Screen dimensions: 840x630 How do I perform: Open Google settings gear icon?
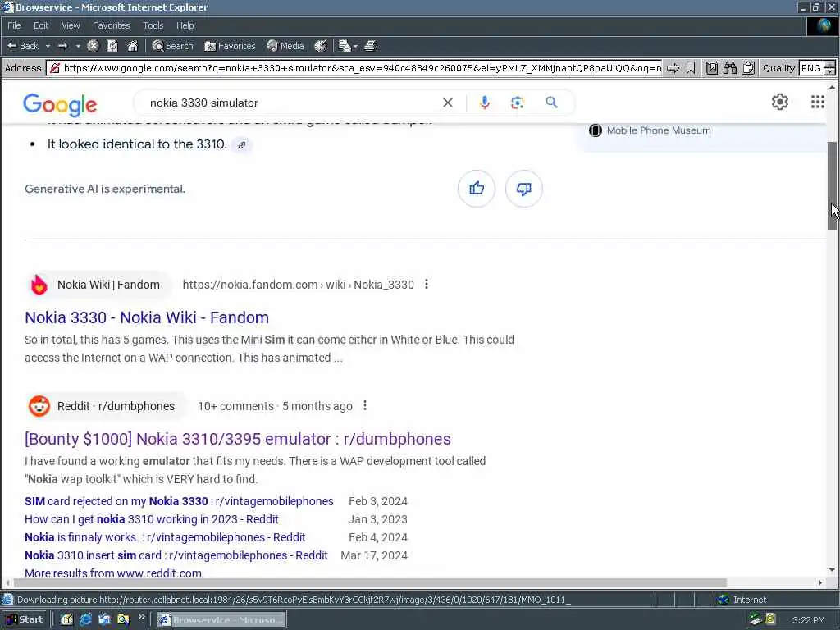coord(779,102)
